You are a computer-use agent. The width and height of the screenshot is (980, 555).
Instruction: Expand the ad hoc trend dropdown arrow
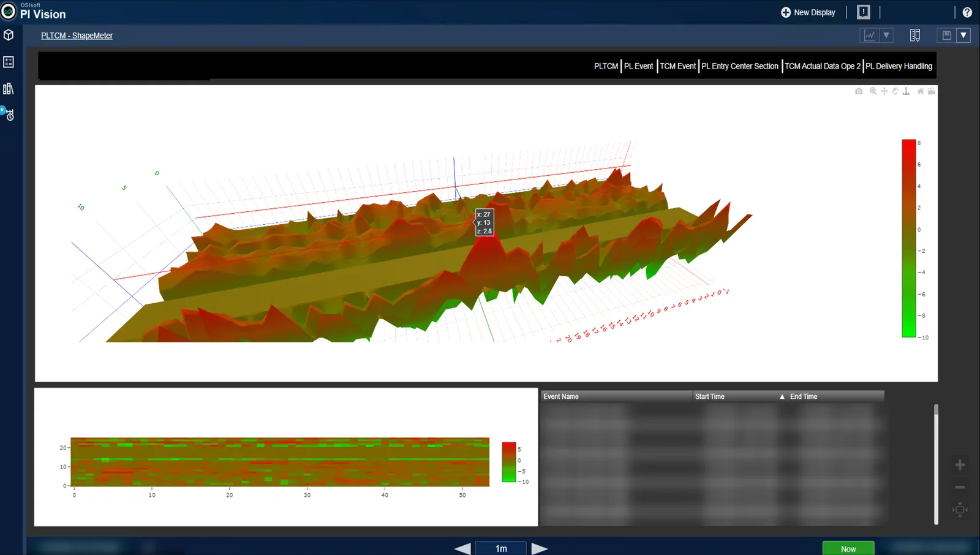point(886,36)
